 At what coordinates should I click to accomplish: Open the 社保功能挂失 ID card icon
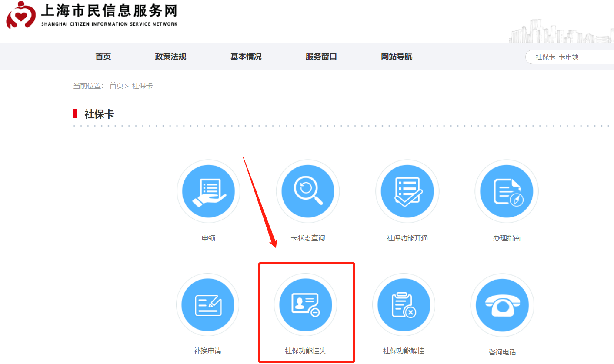[x=306, y=305]
